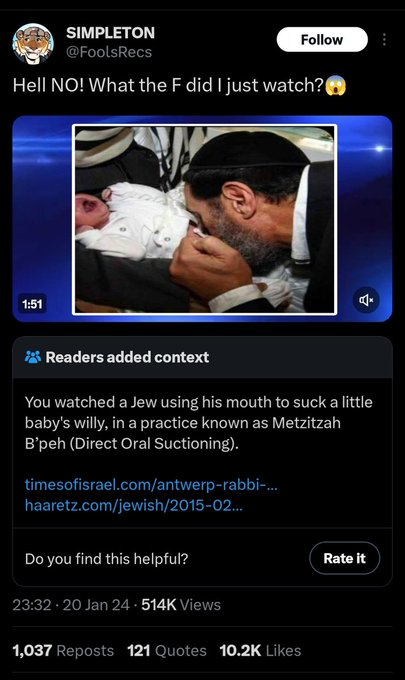The image size is (405, 680).
Task: Unmute the video with the speaker icon
Action: [x=366, y=300]
